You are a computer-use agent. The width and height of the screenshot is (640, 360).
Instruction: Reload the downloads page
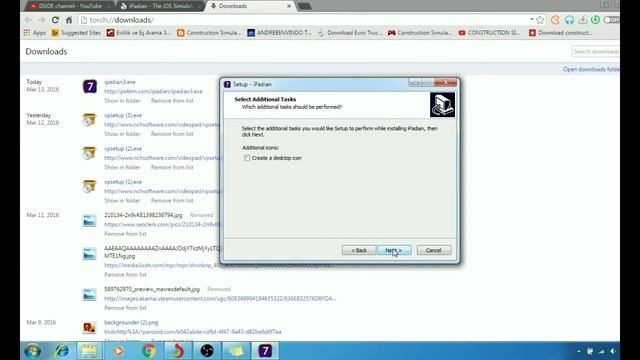(55, 20)
